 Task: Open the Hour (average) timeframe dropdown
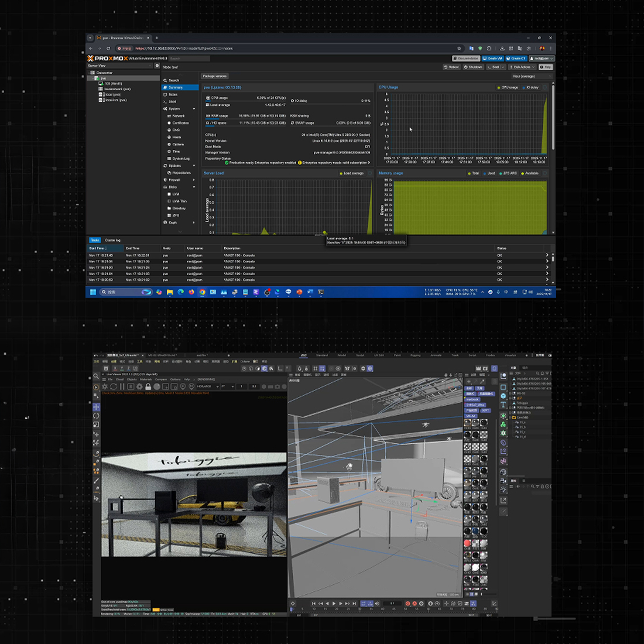pos(524,76)
